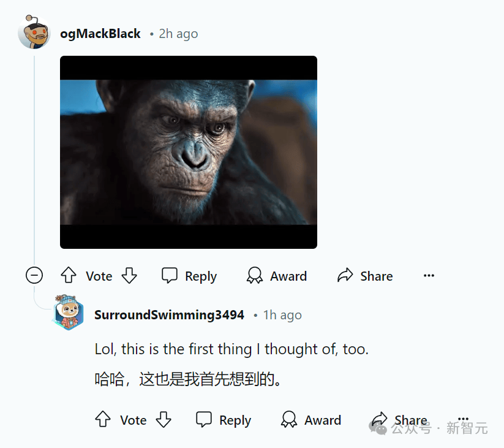This screenshot has width=504, height=448.
Task: Share SurroundSwimming3494's reply
Action: [x=399, y=420]
